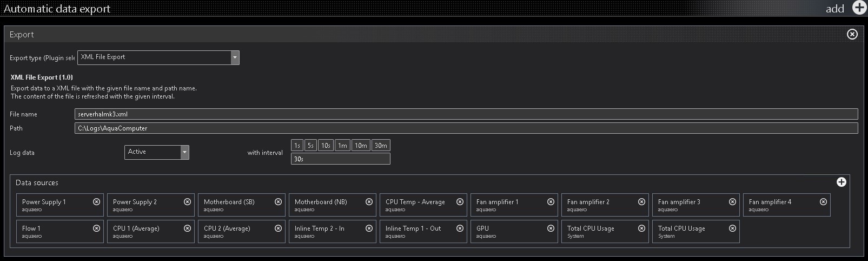Remove the GPU data source
Image resolution: width=868 pixels, height=261 pixels.
point(551,229)
